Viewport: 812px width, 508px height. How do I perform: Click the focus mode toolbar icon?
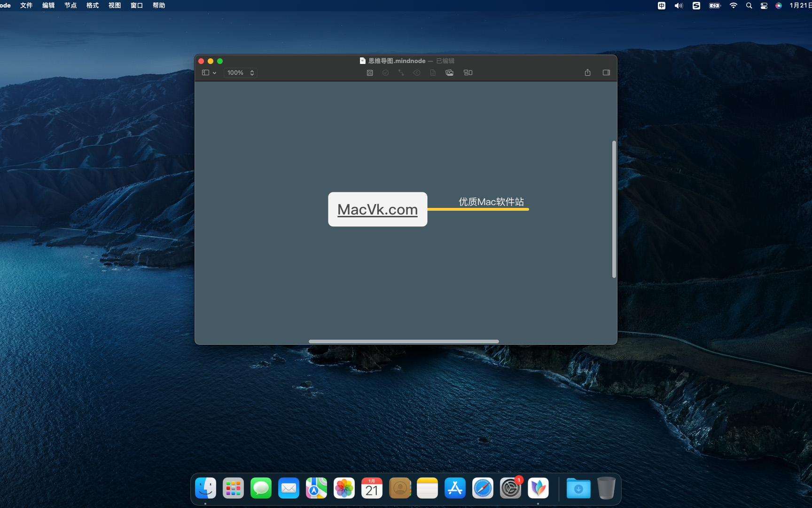click(370, 73)
